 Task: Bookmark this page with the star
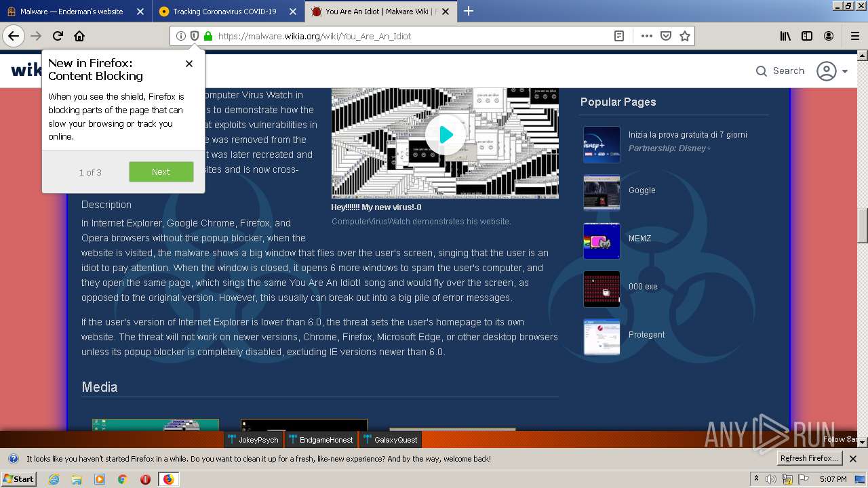685,36
